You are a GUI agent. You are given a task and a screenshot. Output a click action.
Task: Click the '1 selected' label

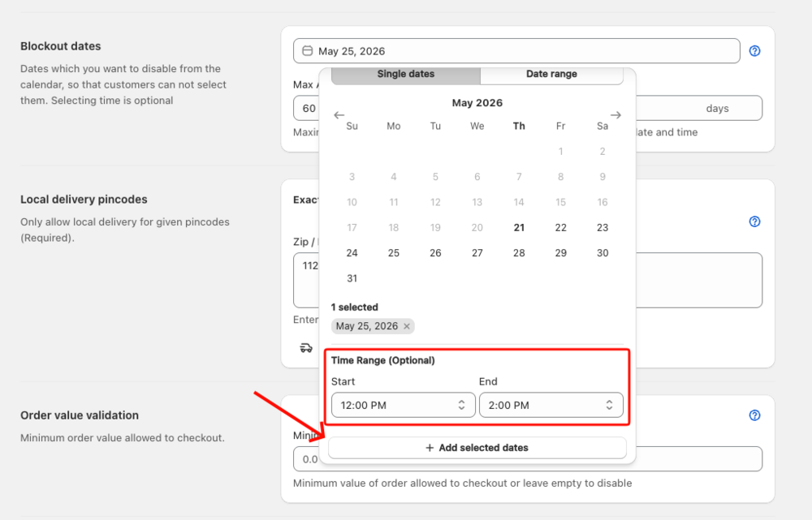tap(355, 307)
